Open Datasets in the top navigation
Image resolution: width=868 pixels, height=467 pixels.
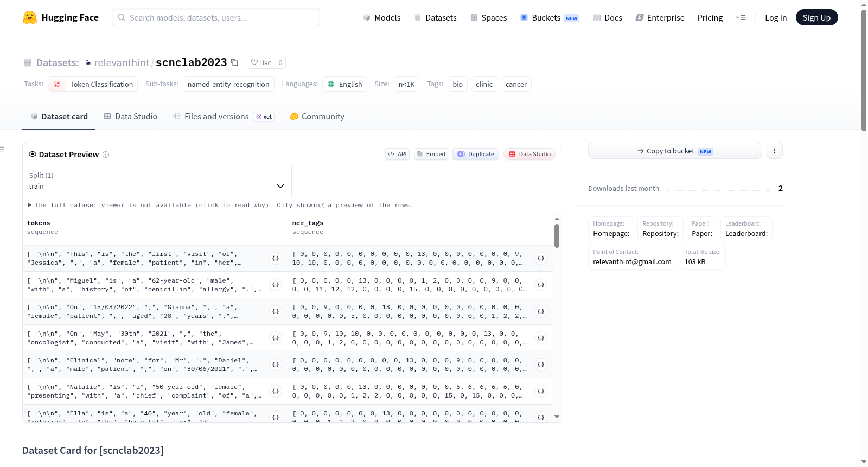[x=435, y=17]
